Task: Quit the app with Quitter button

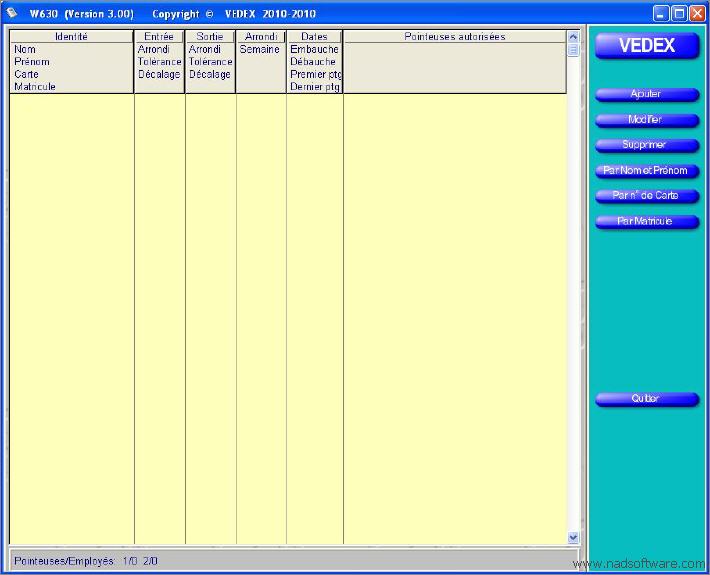Action: point(647,399)
